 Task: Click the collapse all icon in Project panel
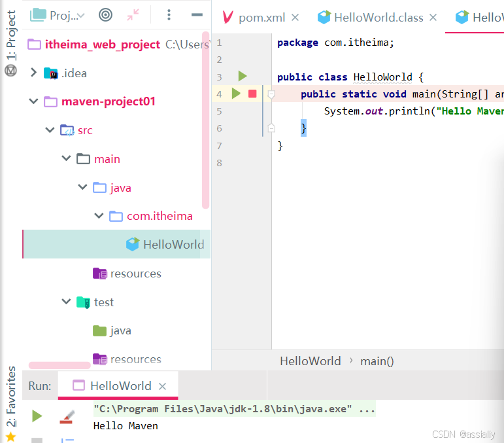click(x=133, y=15)
